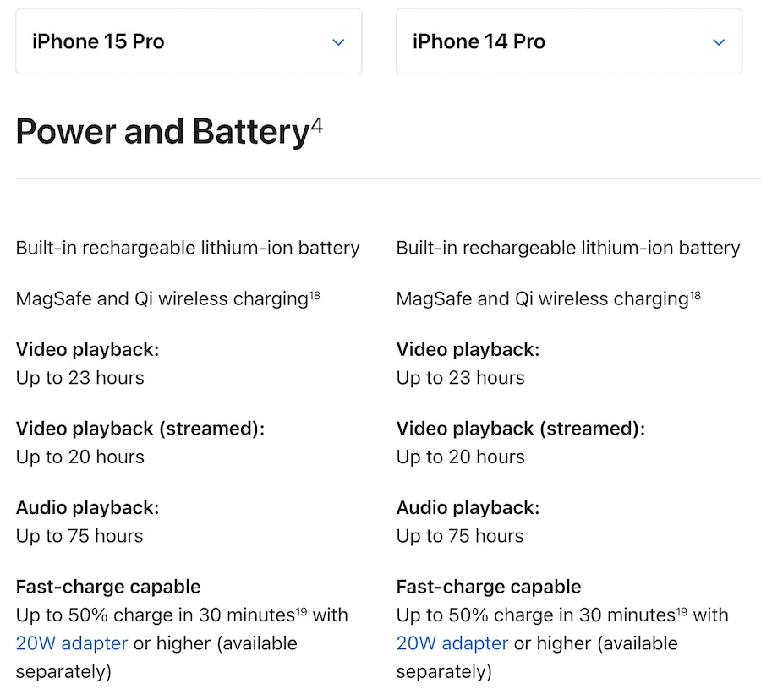Click the Power and Battery heading
Screen dimensions: 761x700
(x=162, y=133)
